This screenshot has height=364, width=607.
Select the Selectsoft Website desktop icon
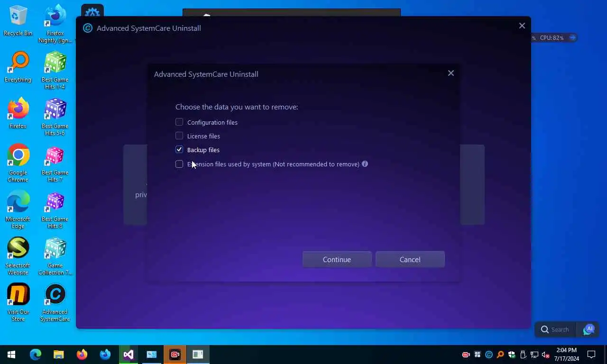pyautogui.click(x=18, y=256)
